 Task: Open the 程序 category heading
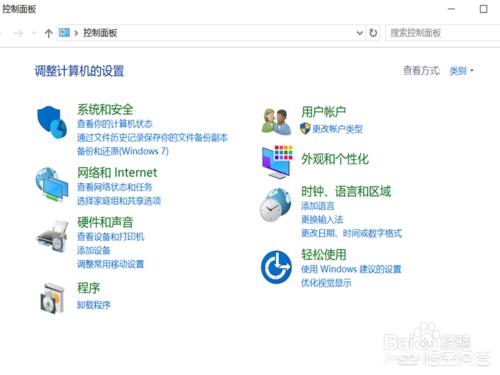pyautogui.click(x=88, y=288)
